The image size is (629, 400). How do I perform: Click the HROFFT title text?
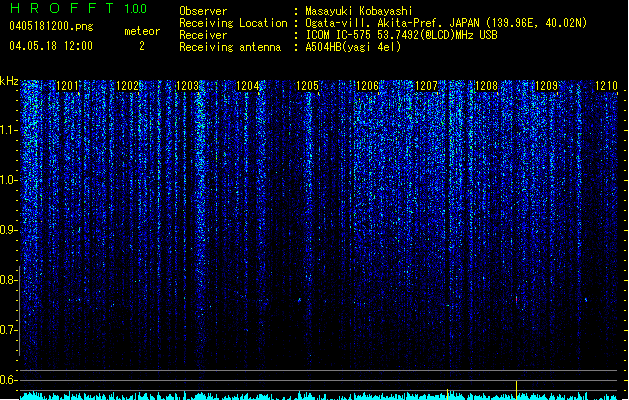point(62,8)
